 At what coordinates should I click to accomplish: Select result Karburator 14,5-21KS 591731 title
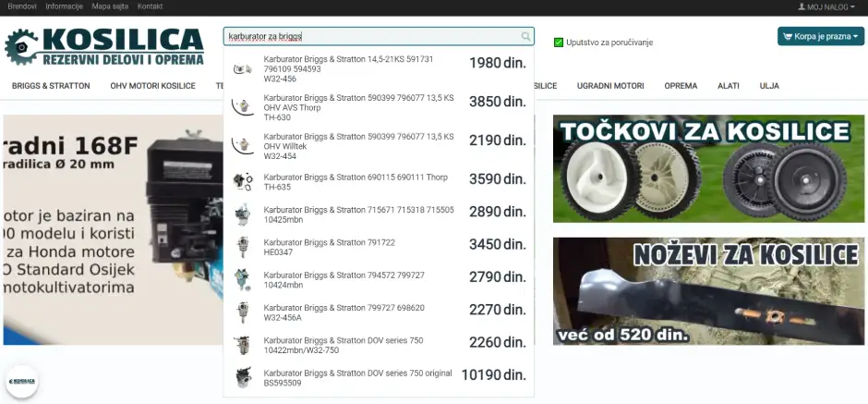pos(348,64)
